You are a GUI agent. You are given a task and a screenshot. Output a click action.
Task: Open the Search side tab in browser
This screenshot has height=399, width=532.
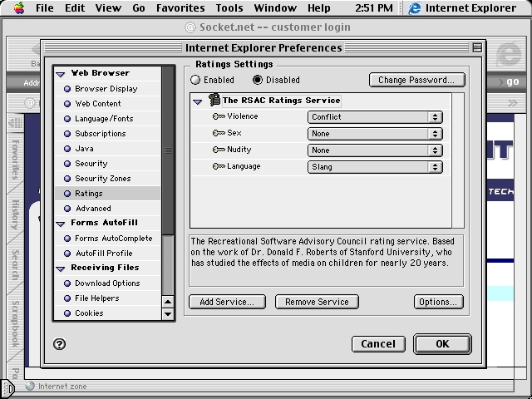(x=15, y=265)
